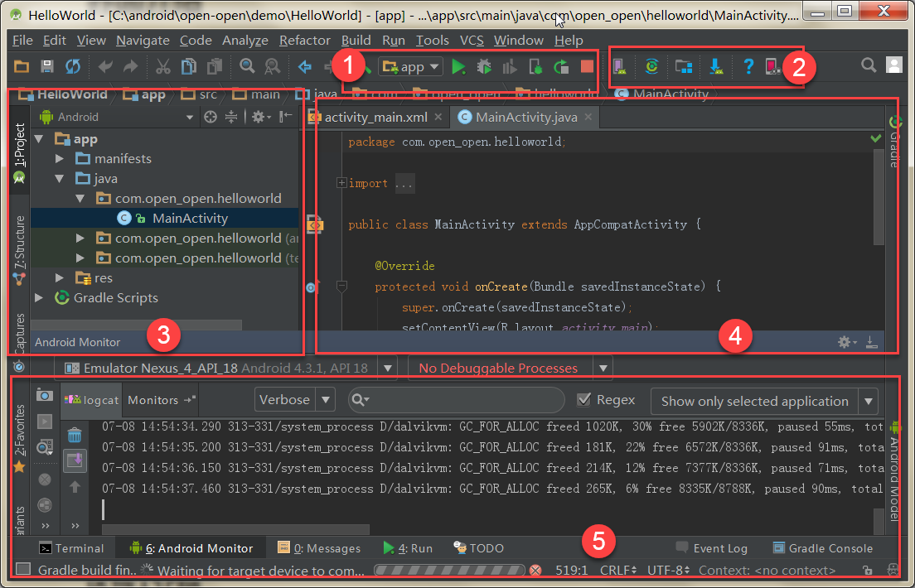Sync project with Gradle files
Screen dimensions: 915x588
652,66
